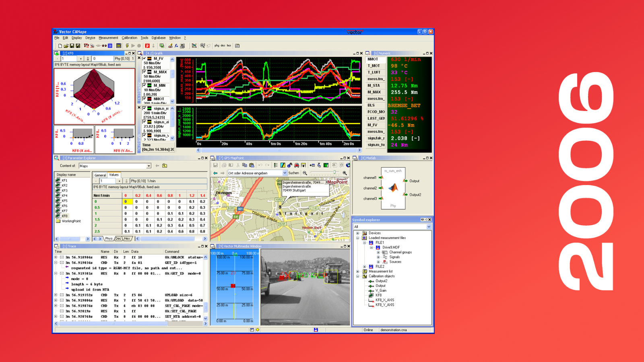The image size is (644, 362).
Task: Click the hex display format toolbar icon
Action: click(x=229, y=46)
